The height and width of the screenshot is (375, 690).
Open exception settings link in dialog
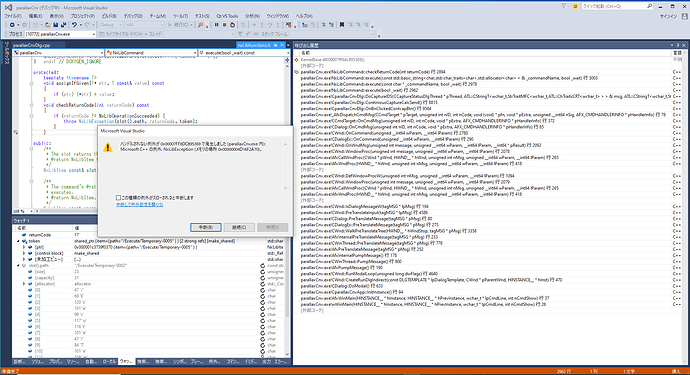[x=139, y=204]
